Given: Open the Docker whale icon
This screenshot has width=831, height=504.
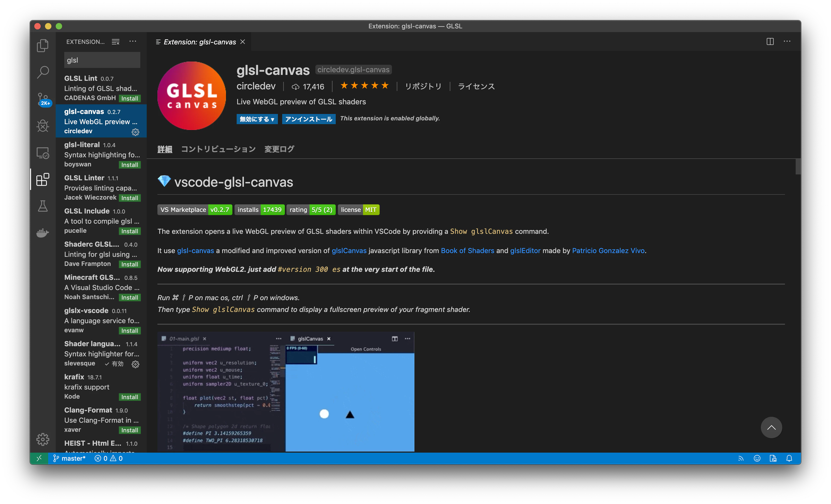Looking at the screenshot, I should click(x=43, y=232).
